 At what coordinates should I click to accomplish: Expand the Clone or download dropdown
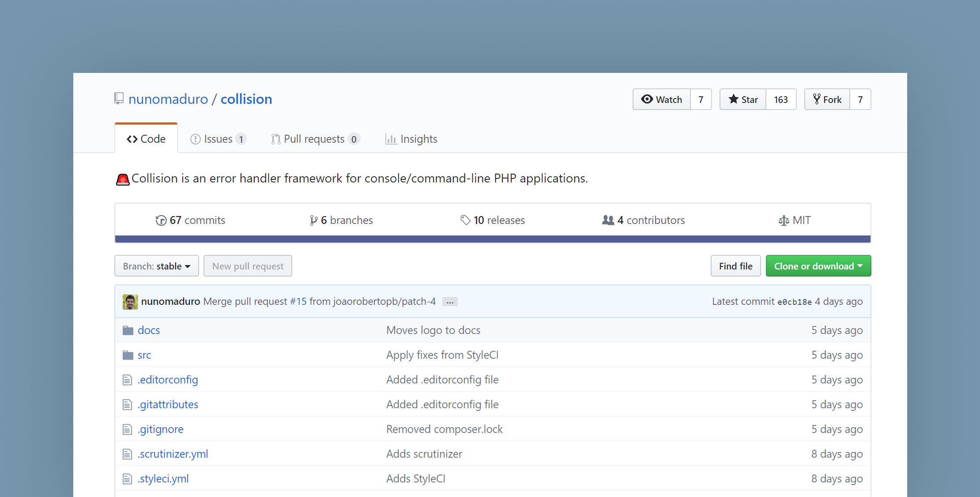(817, 266)
